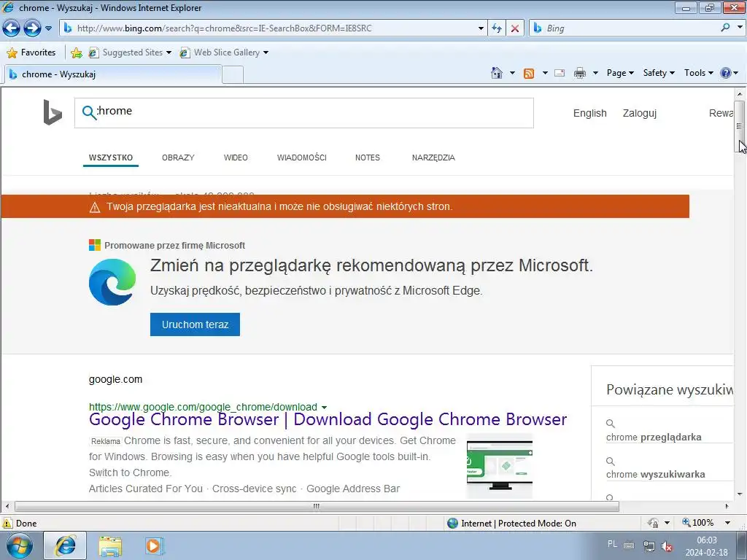The image size is (747, 560).
Task: Open the 'Google Chrome Browser | Download' result link
Action: tap(328, 419)
